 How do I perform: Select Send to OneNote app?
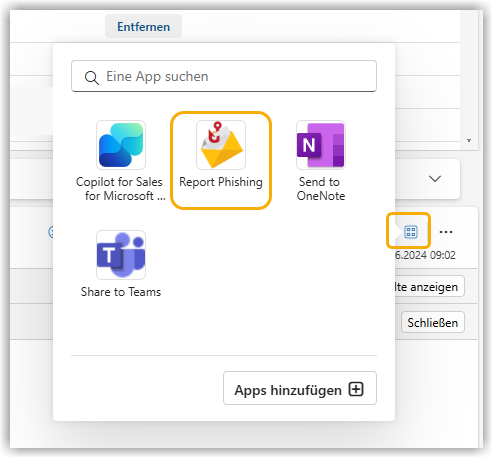pyautogui.click(x=321, y=161)
